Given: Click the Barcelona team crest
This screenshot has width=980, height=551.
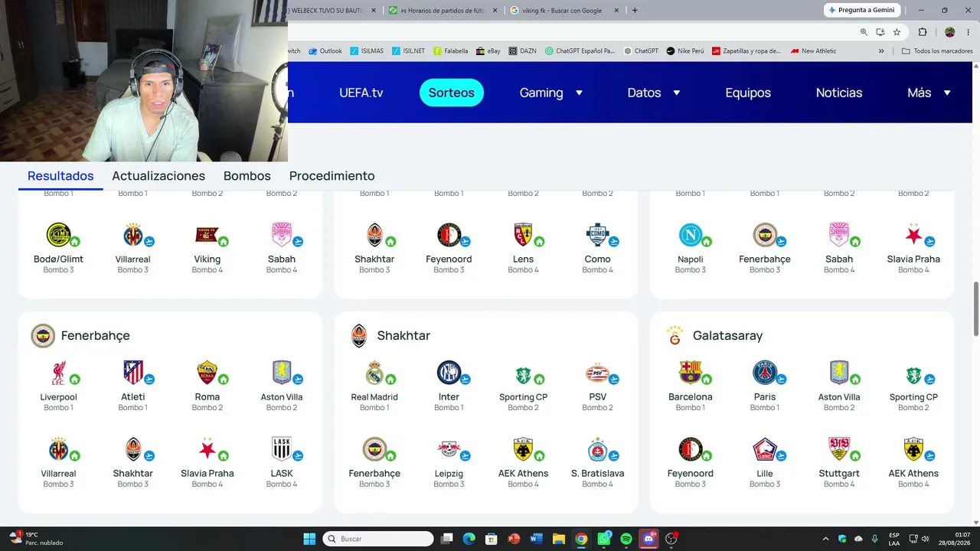Looking at the screenshot, I should point(690,373).
